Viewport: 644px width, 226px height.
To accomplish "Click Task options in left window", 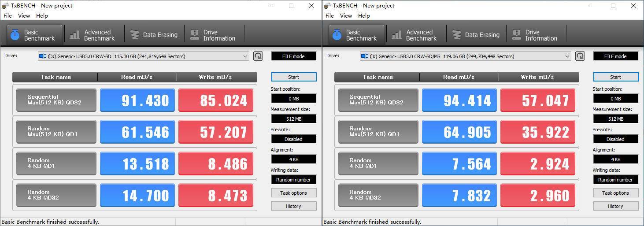I will click(293, 193).
